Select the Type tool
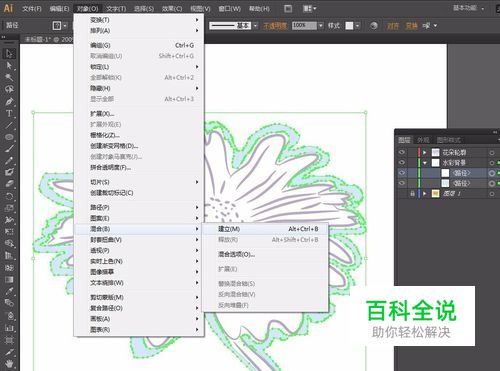Viewport: 500px width, 371px height. (x=9, y=113)
